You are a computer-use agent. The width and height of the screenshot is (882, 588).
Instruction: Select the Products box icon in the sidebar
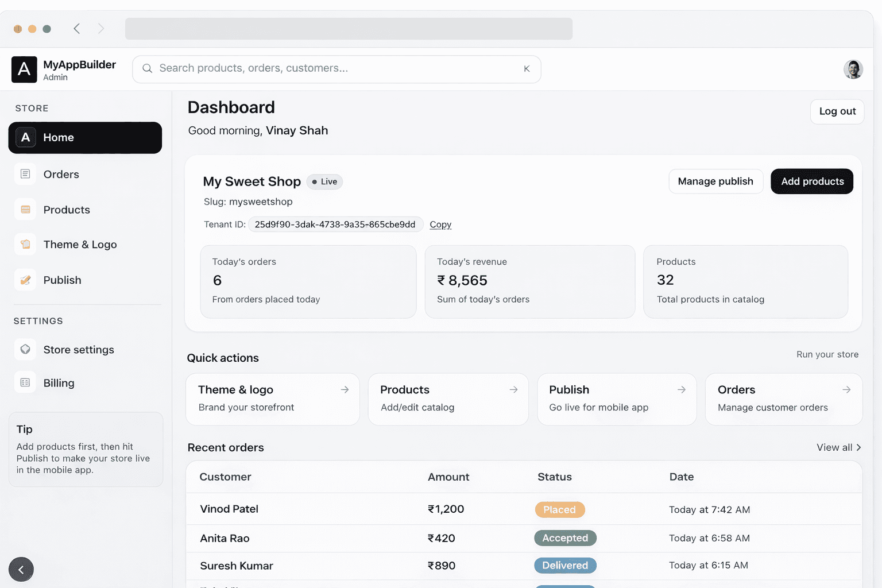[x=25, y=210]
